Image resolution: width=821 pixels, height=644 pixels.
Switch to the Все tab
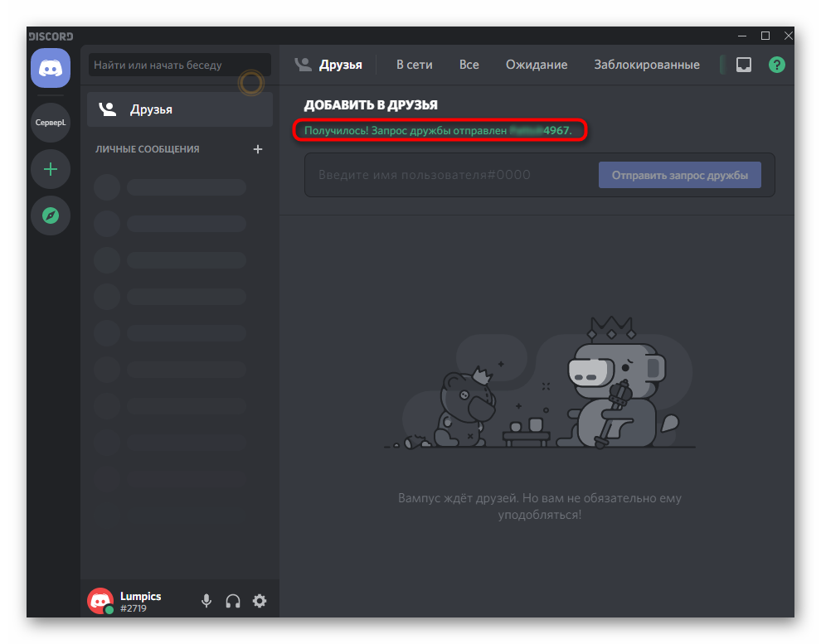469,65
